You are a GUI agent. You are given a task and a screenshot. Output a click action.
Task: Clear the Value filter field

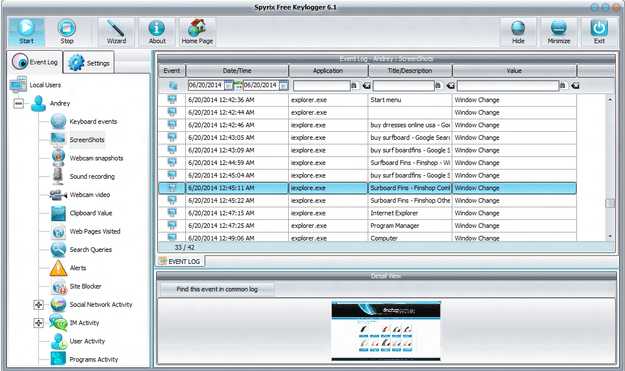tap(575, 86)
